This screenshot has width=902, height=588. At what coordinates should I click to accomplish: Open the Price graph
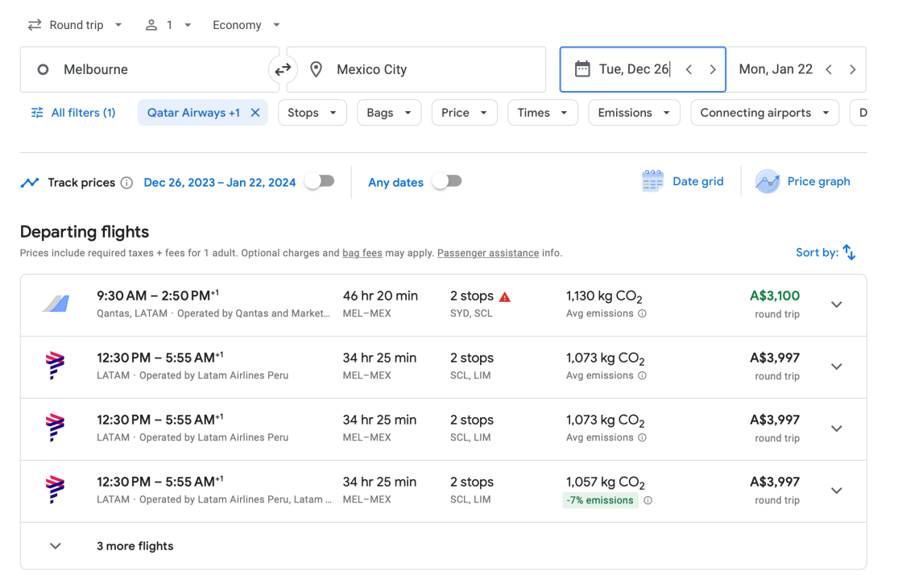coord(803,181)
